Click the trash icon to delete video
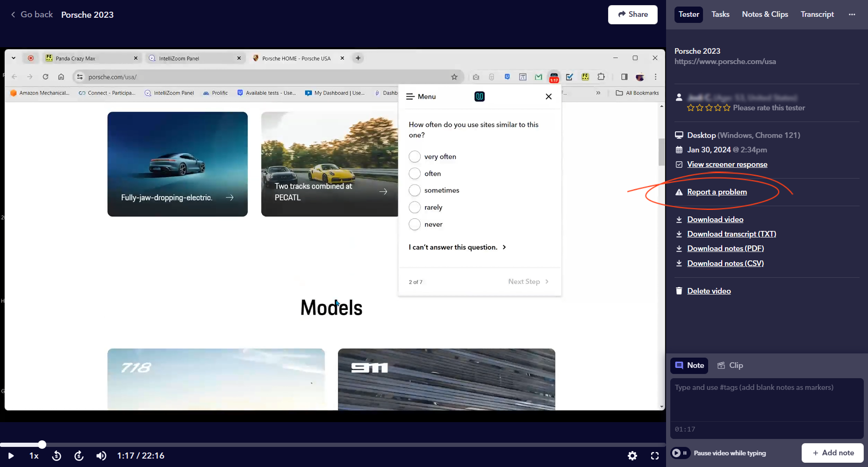868x467 pixels. point(679,291)
